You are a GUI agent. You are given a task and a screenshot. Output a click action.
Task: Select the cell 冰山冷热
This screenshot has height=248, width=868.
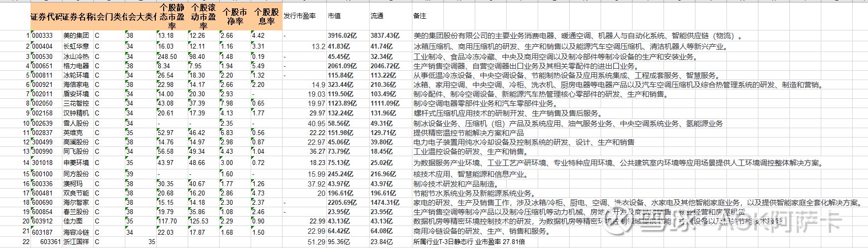click(x=76, y=56)
